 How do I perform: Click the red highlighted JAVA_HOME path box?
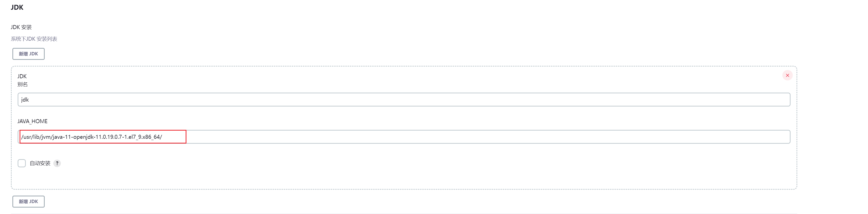[103, 137]
